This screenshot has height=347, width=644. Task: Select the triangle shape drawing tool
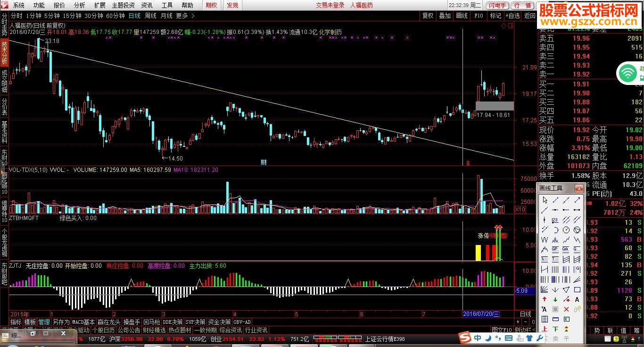click(566, 289)
